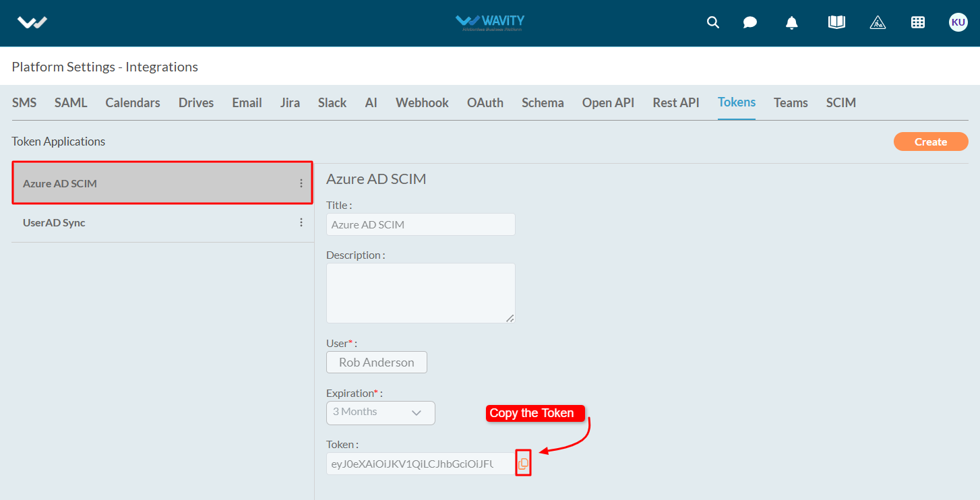Click the center Wavity brand logo
This screenshot has height=500, width=980.
click(490, 22)
